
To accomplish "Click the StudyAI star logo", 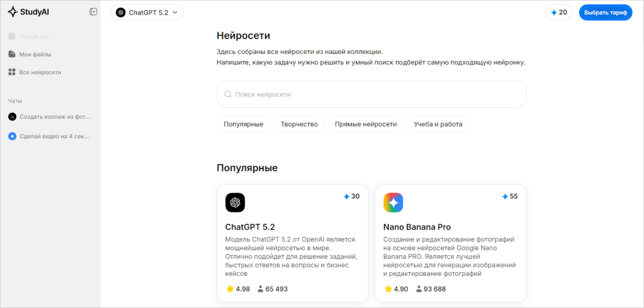I will 13,12.
